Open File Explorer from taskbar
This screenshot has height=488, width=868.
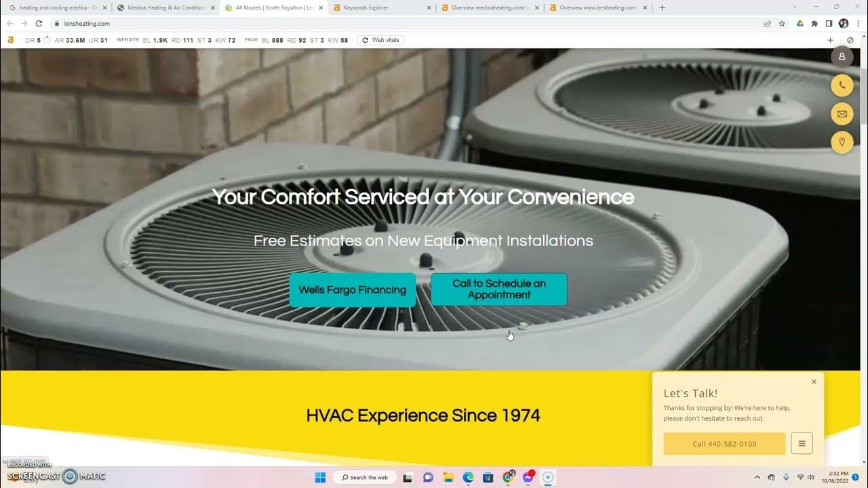coord(448,477)
